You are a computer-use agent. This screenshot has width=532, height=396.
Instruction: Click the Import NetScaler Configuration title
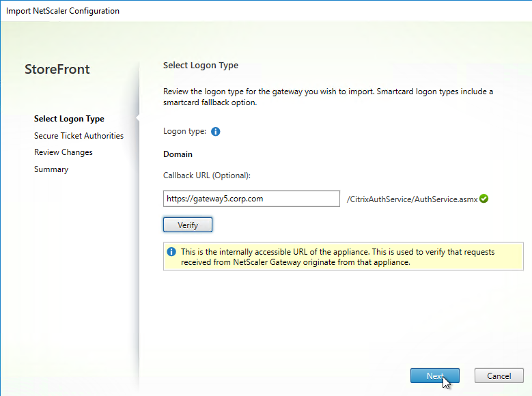[x=63, y=11]
